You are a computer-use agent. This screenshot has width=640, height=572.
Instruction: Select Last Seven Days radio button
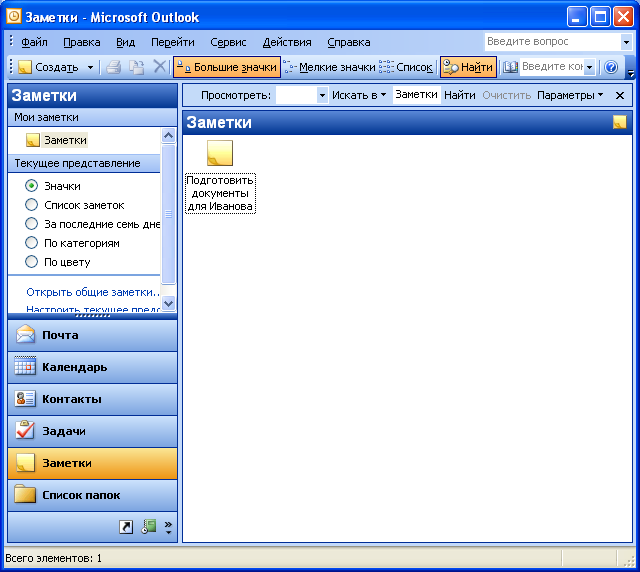[x=31, y=224]
